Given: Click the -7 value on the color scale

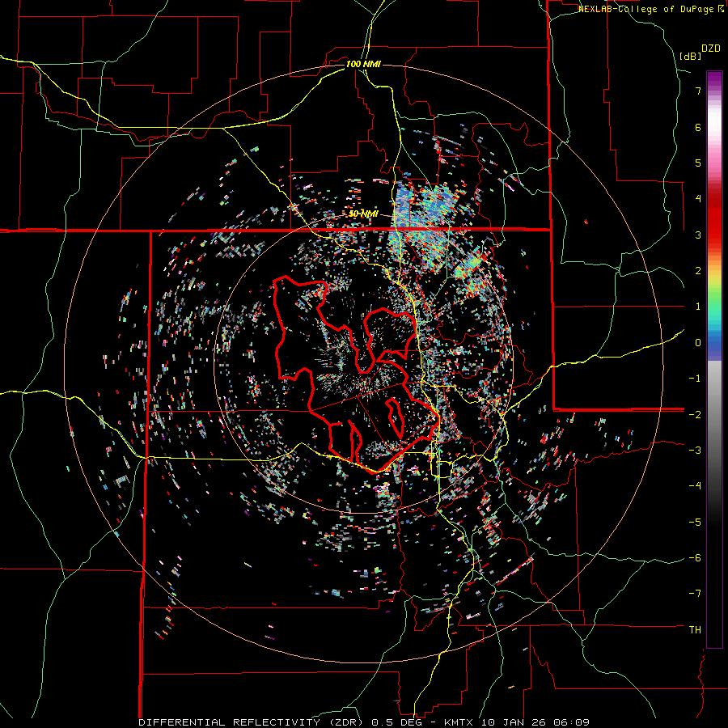Looking at the screenshot, I should (x=695, y=594).
